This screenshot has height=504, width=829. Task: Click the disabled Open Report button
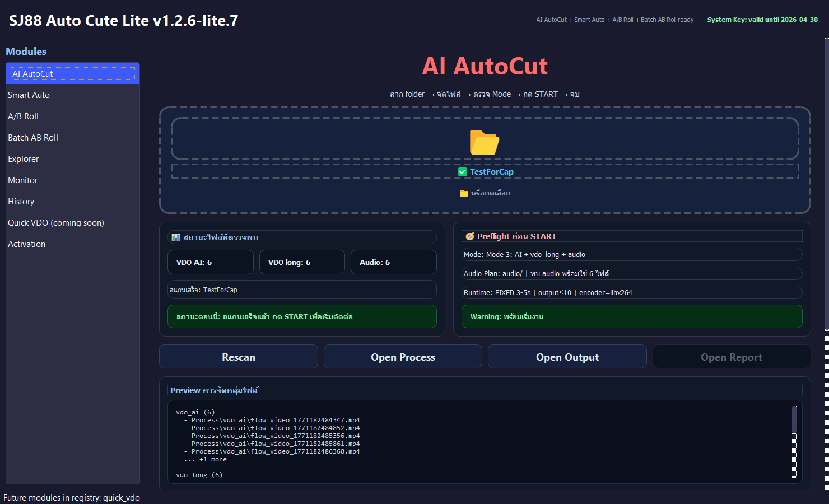pos(732,357)
